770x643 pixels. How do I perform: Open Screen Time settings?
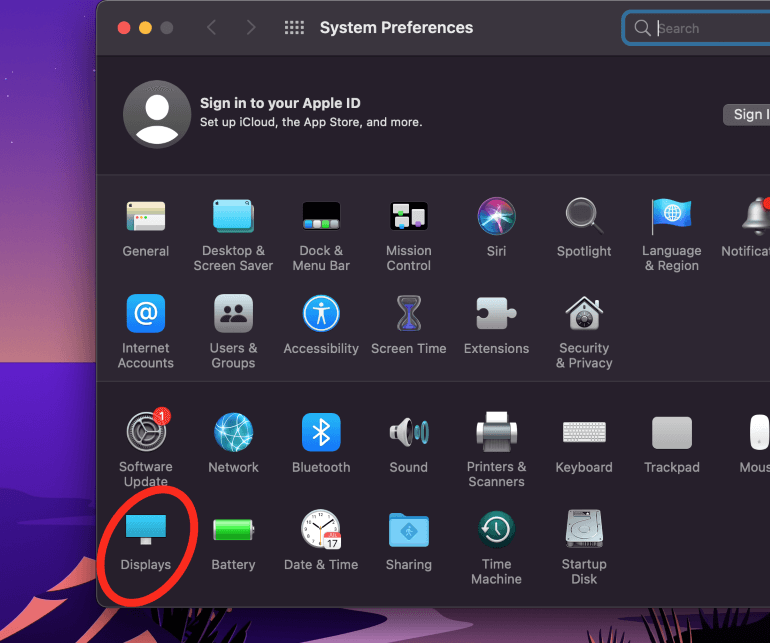(408, 314)
